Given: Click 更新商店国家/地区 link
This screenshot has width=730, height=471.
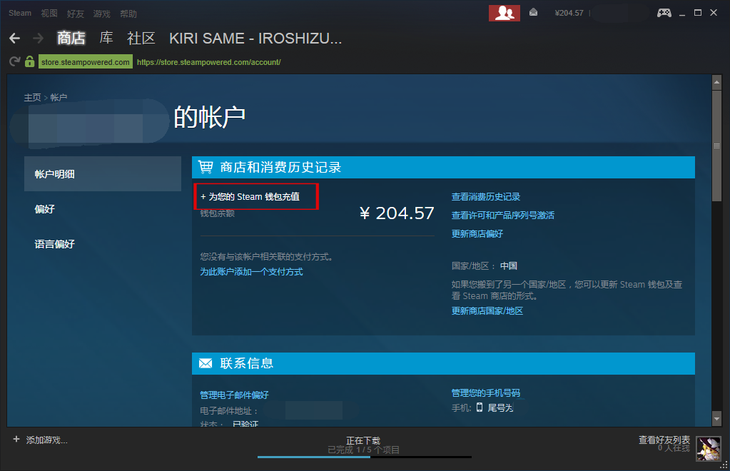Looking at the screenshot, I should (x=487, y=310).
